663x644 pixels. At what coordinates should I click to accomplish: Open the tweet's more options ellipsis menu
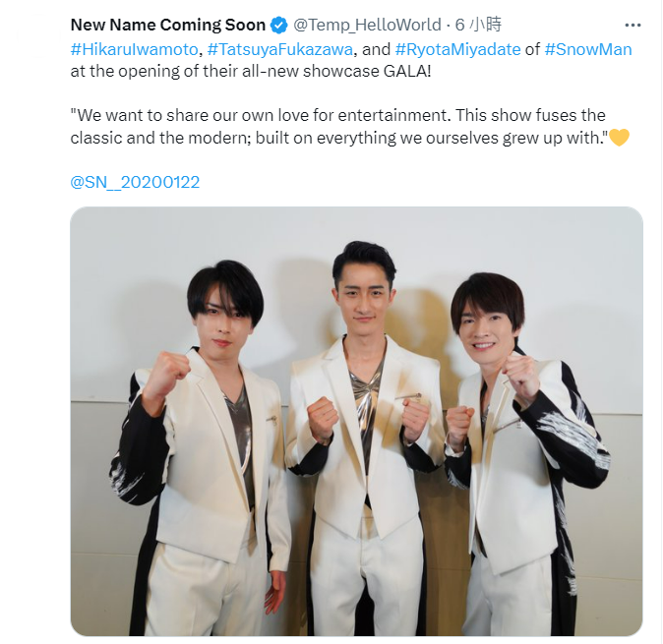(633, 26)
